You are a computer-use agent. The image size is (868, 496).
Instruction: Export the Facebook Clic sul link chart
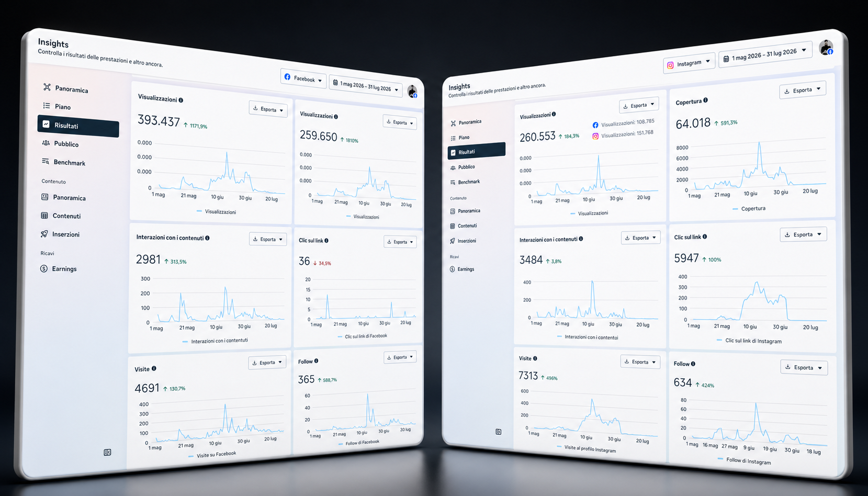[400, 242]
